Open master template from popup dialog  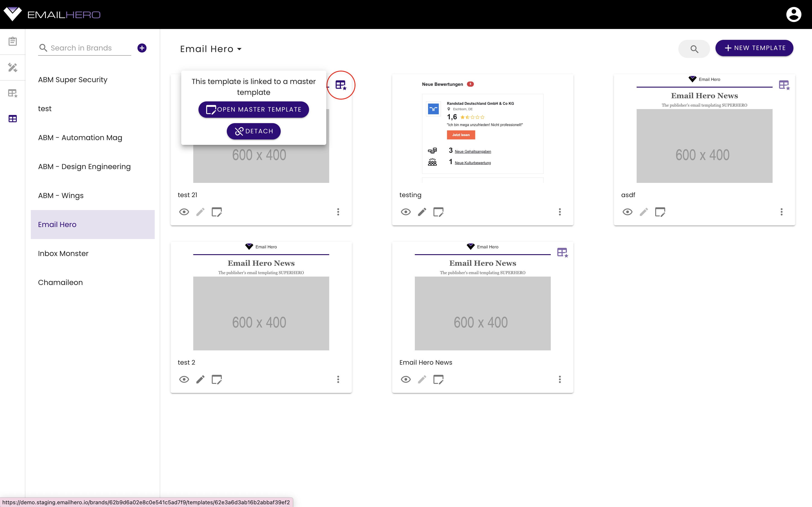254,109
